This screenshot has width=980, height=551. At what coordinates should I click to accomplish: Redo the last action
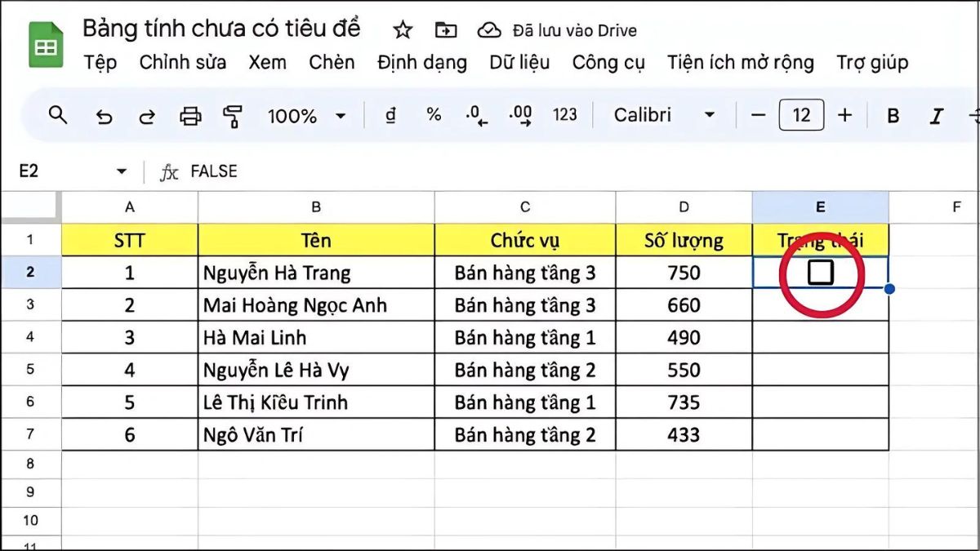pyautogui.click(x=147, y=116)
